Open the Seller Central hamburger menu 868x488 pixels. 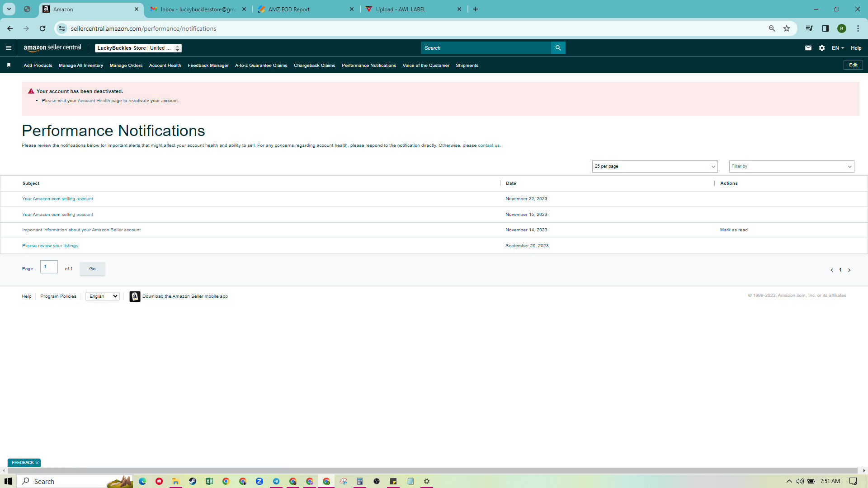tap(9, 48)
